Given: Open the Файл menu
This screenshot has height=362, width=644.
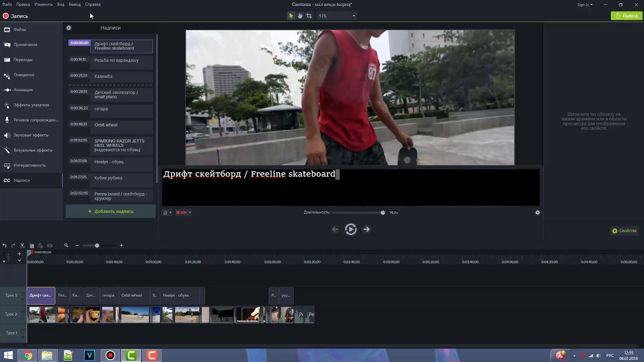Looking at the screenshot, I should point(7,5).
